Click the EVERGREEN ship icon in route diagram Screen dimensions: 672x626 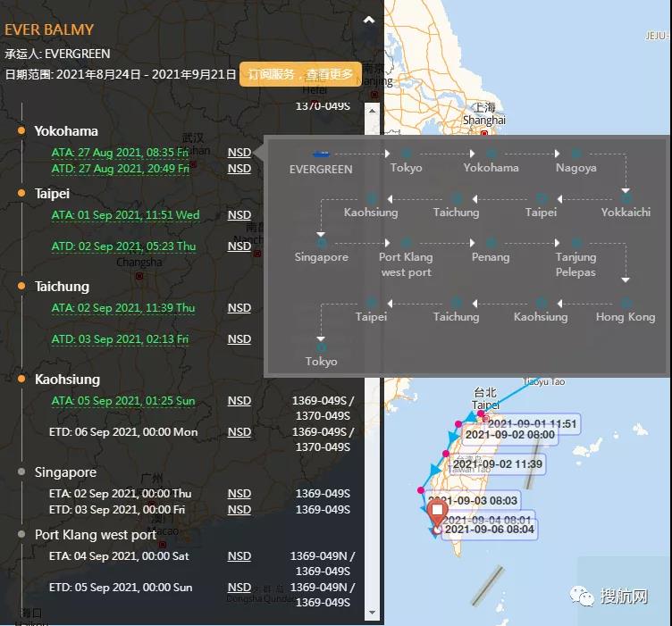coord(321,154)
